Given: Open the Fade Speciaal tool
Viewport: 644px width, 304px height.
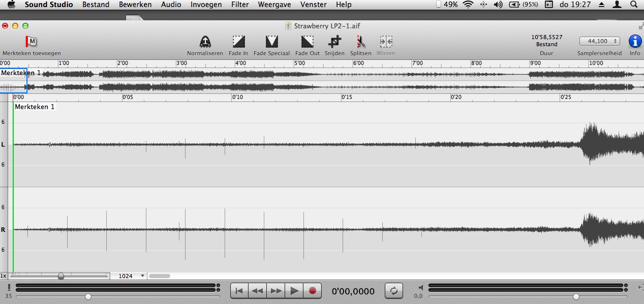Looking at the screenshot, I should click(x=271, y=42).
